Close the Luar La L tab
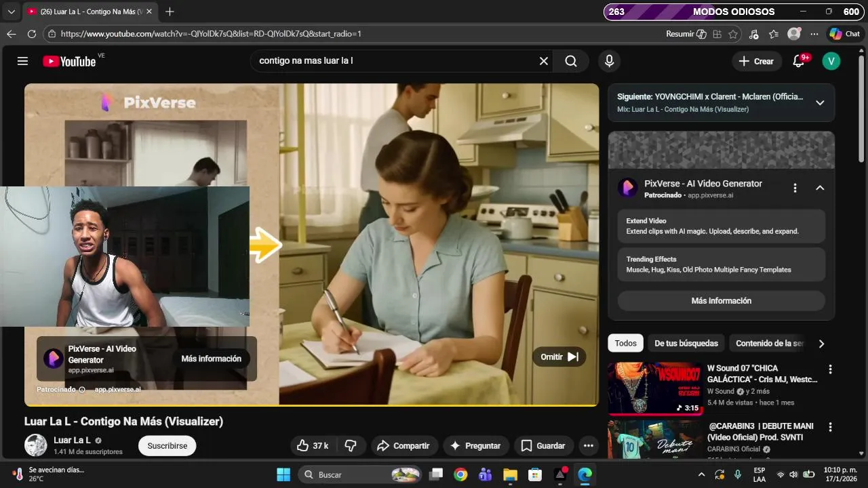This screenshot has width=868, height=488. tap(149, 12)
